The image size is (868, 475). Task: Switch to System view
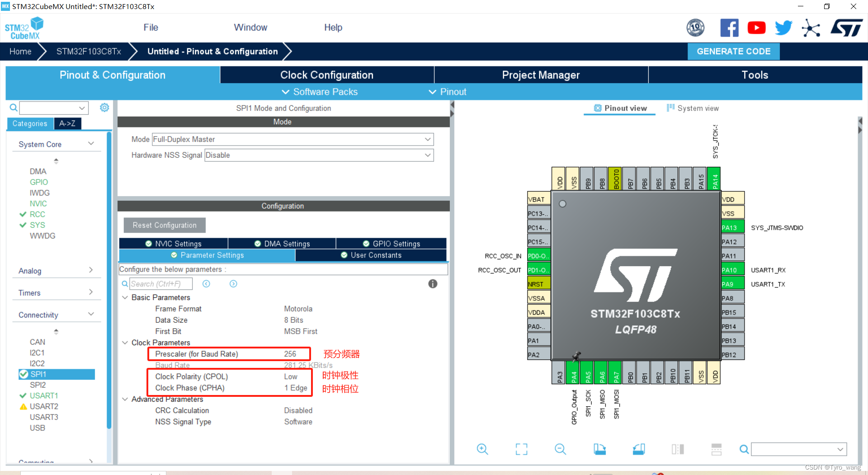click(x=693, y=108)
